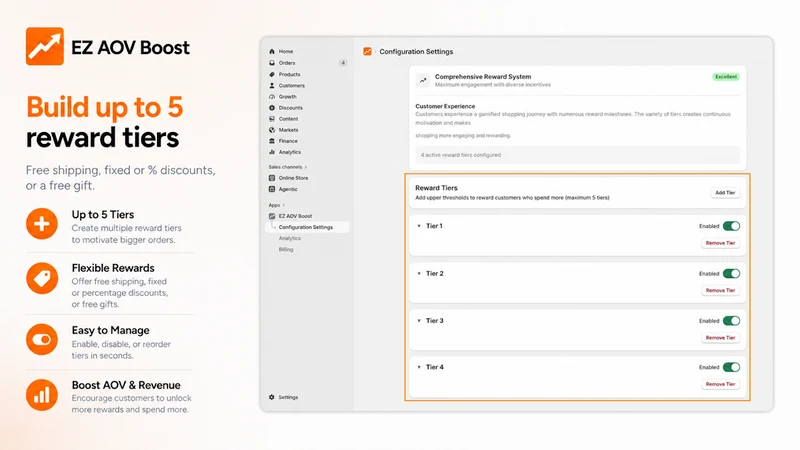Click the Growth icon in sidebar
This screenshot has width=800, height=450.
click(x=272, y=96)
